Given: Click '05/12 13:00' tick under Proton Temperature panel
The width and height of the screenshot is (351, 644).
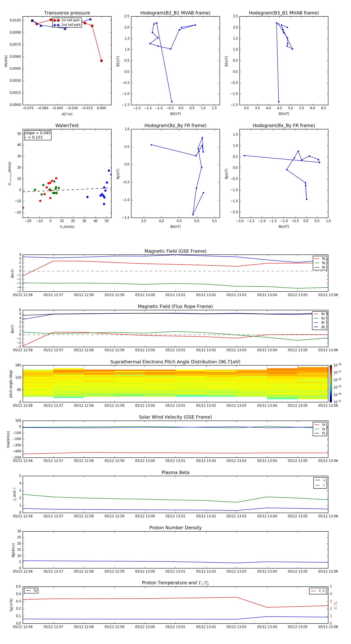Looking at the screenshot, I should [x=145, y=627].
